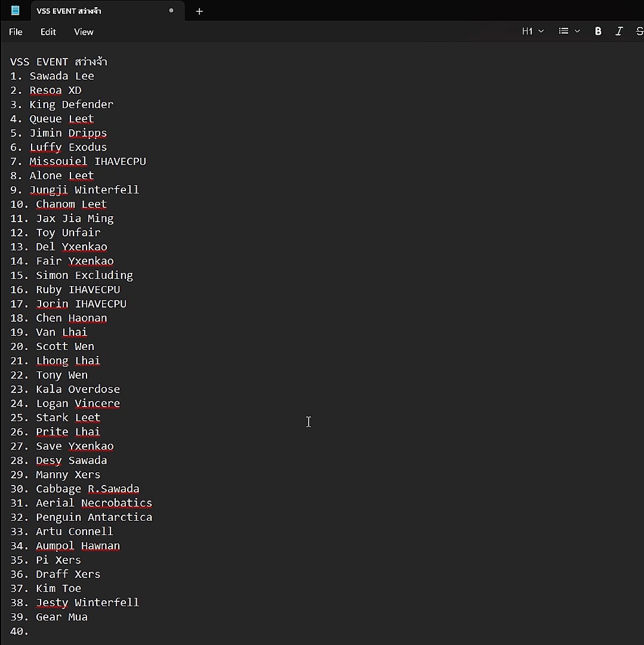Click on line 11 Jax Jia Ming
This screenshot has height=645, width=644.
[62, 219]
